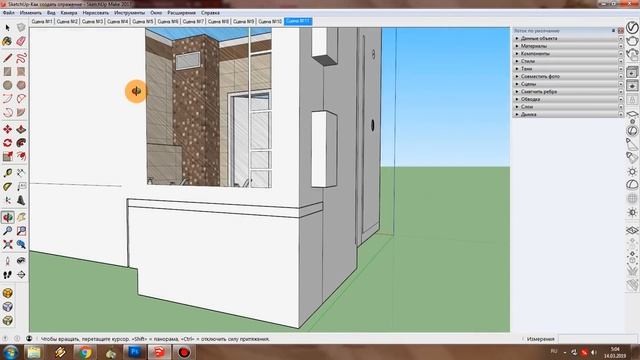Viewport: 640px width, 360px height.
Task: Open the Инструменты menu
Action: pos(129,13)
